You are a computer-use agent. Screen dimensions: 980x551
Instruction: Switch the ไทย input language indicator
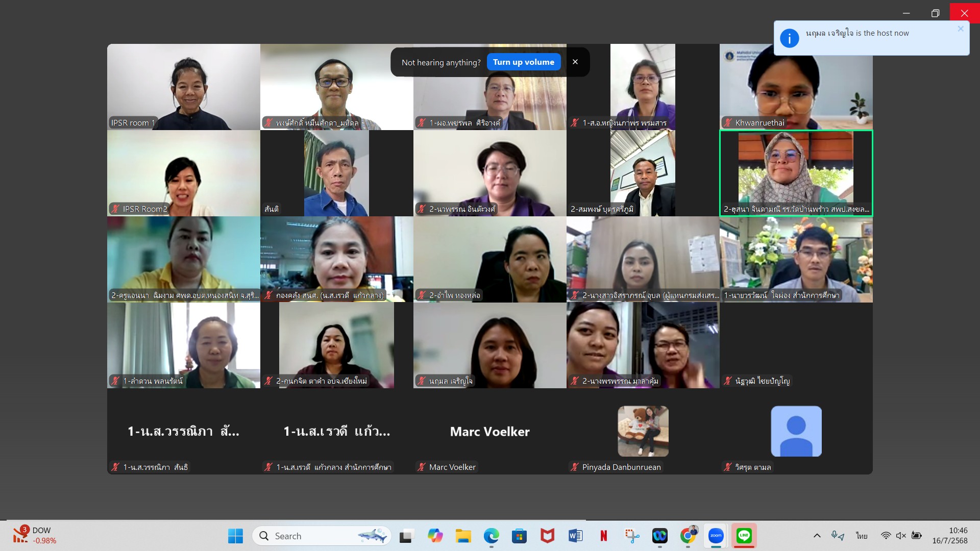tap(862, 536)
